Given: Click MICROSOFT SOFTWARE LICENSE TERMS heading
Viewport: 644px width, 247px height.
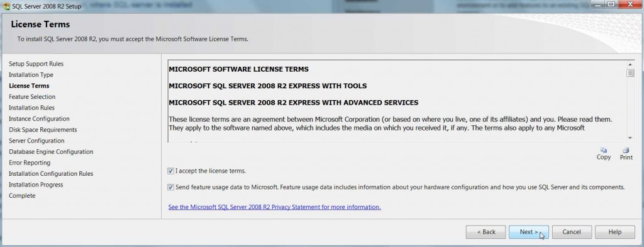Looking at the screenshot, I should coord(238,69).
